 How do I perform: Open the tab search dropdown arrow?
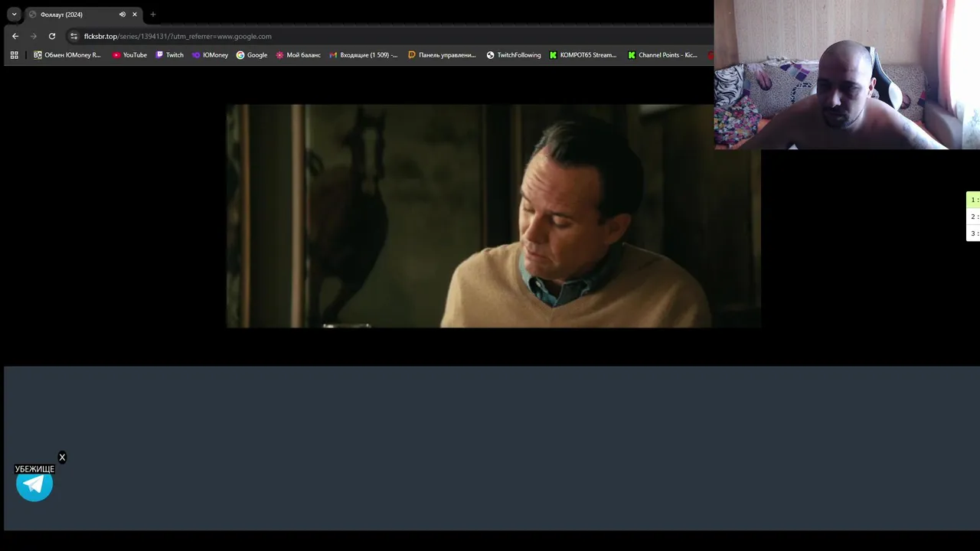tap(14, 14)
